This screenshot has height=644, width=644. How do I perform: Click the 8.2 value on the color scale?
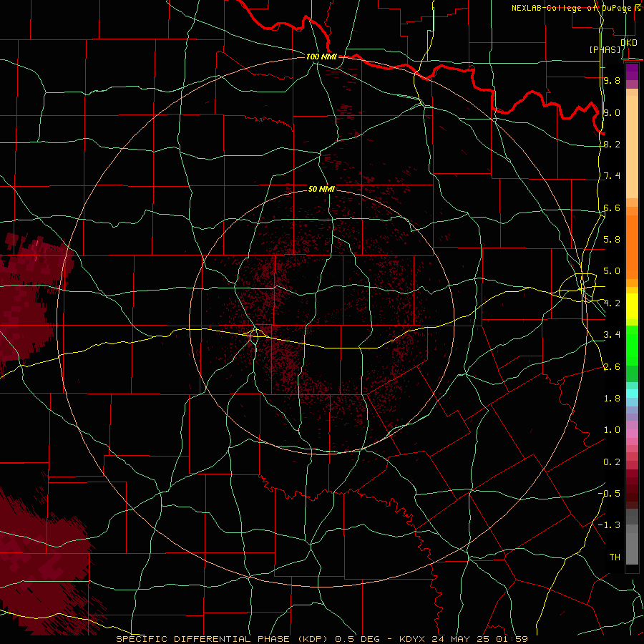(x=612, y=144)
